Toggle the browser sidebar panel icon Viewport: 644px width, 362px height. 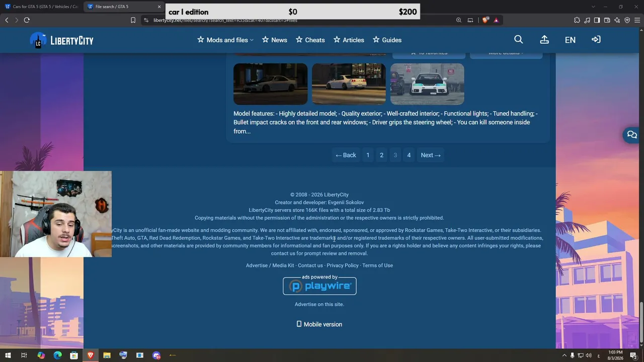(x=597, y=20)
